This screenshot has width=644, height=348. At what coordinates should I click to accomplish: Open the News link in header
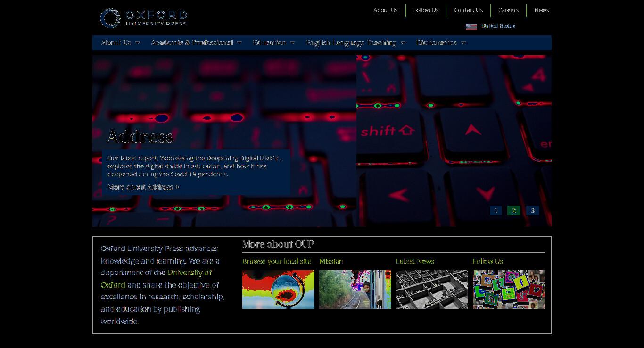(x=541, y=10)
